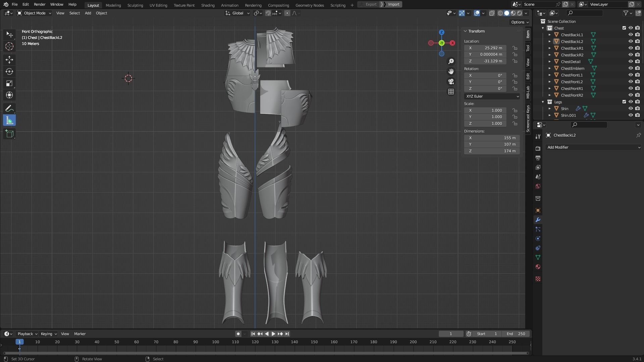Open the Playback popover
Viewport: 644px width, 362px height.
point(27,334)
